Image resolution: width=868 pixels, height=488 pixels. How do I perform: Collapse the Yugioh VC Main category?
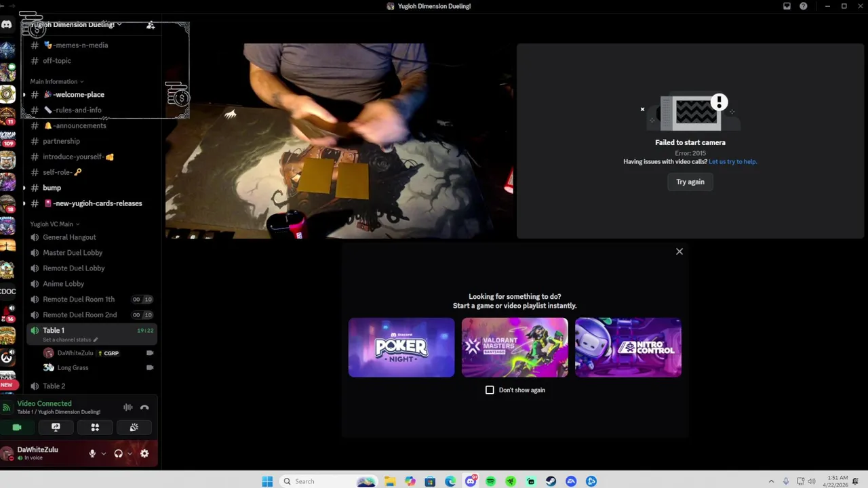click(x=54, y=224)
